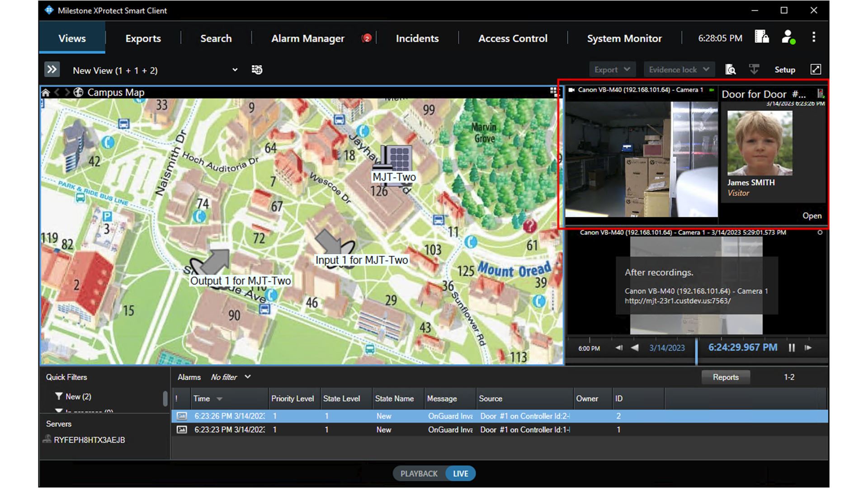Click the Campus Map home icon
The width and height of the screenshot is (868, 488).
(x=46, y=93)
